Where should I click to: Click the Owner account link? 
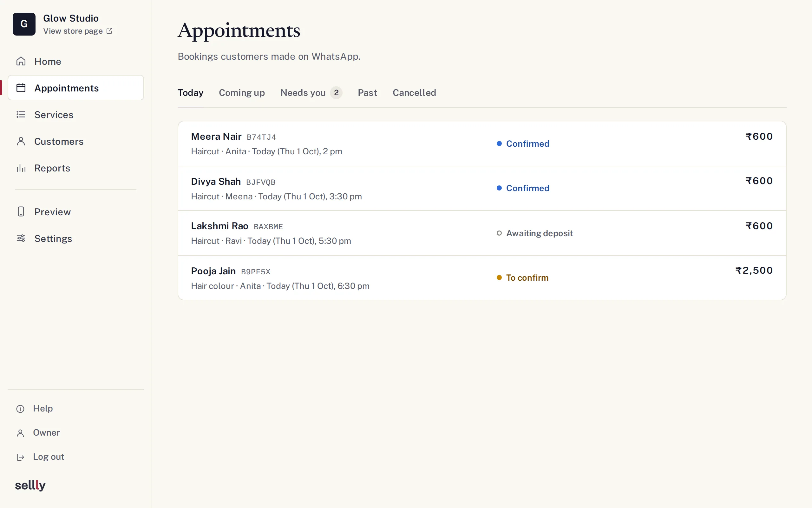[76, 433]
